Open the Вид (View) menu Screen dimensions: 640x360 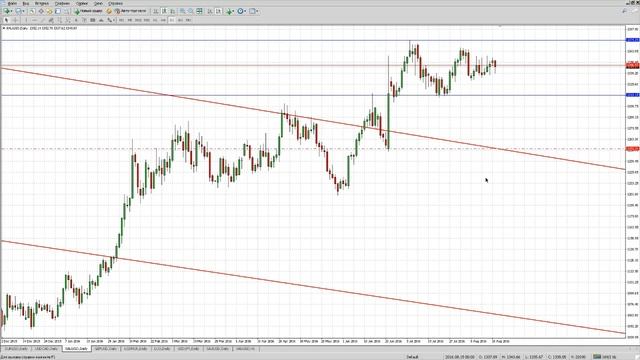(25, 3)
